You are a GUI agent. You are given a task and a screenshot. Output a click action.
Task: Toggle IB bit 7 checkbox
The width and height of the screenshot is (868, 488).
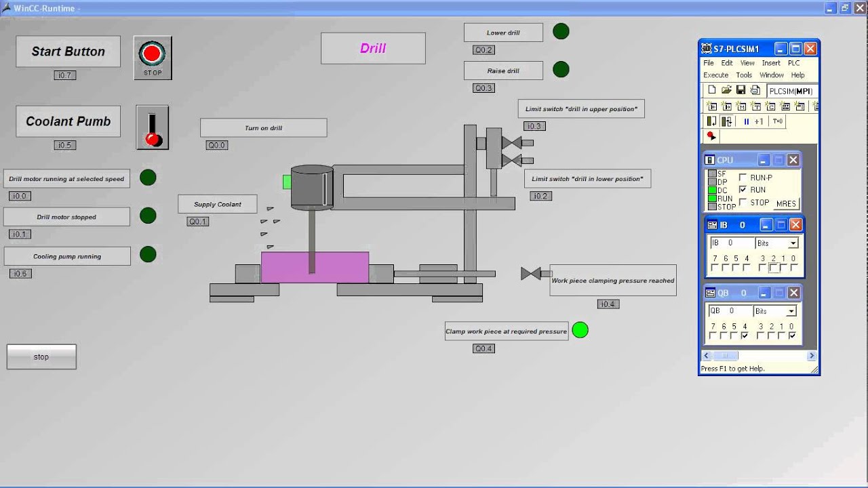pos(715,268)
